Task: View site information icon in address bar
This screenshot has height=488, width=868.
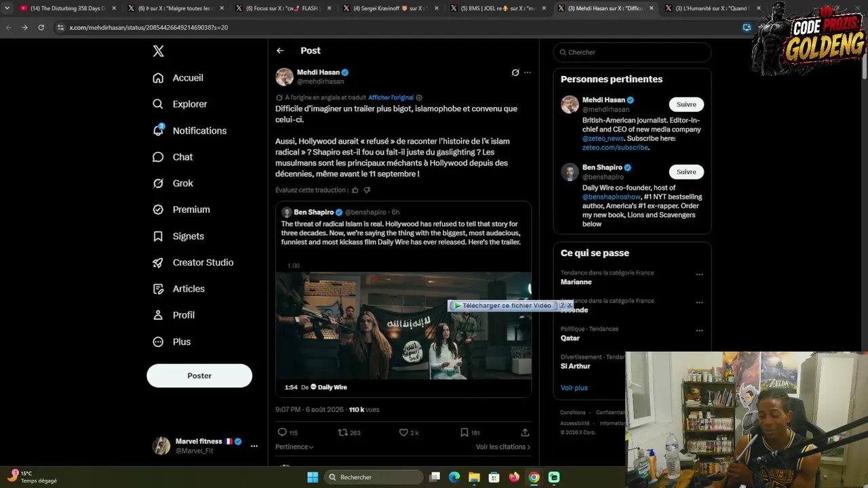Action: (x=60, y=27)
